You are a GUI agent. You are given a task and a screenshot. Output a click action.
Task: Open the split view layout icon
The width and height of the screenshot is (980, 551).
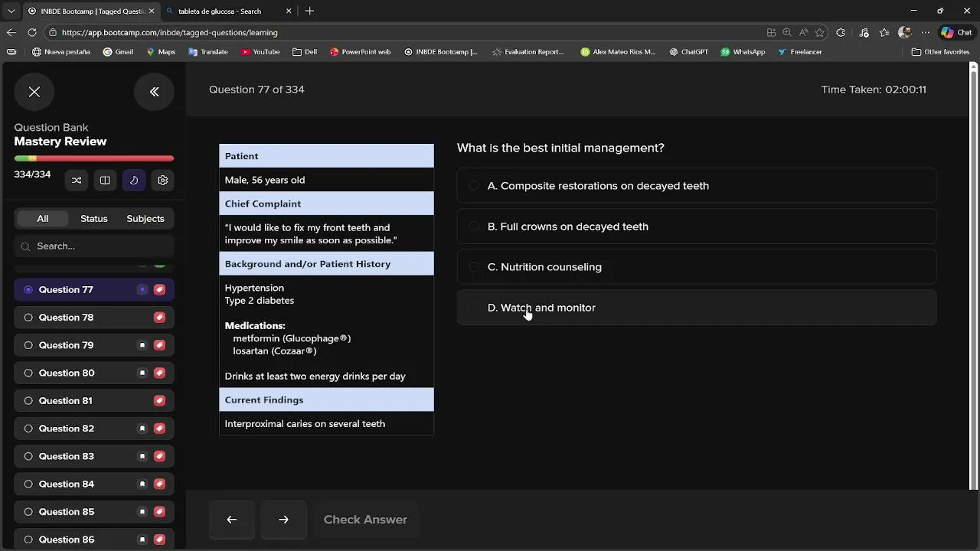click(105, 181)
